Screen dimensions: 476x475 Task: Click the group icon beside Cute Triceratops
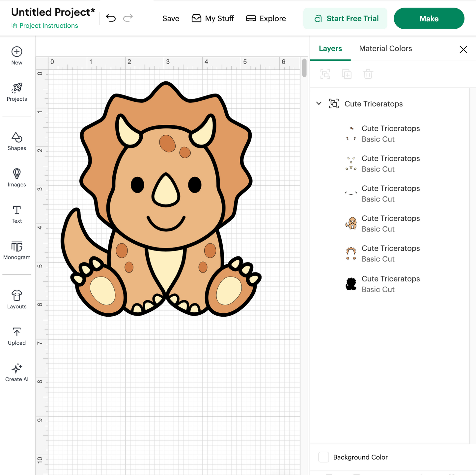334,104
